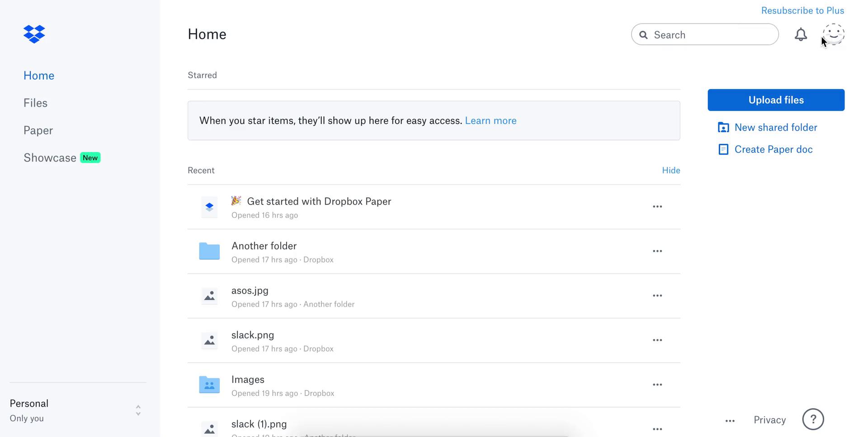The image size is (868, 437).
Task: Open the notifications bell
Action: pyautogui.click(x=801, y=35)
